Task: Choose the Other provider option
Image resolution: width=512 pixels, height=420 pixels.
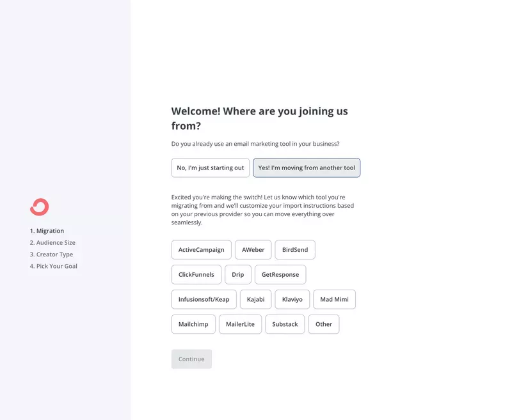Action: 324,324
